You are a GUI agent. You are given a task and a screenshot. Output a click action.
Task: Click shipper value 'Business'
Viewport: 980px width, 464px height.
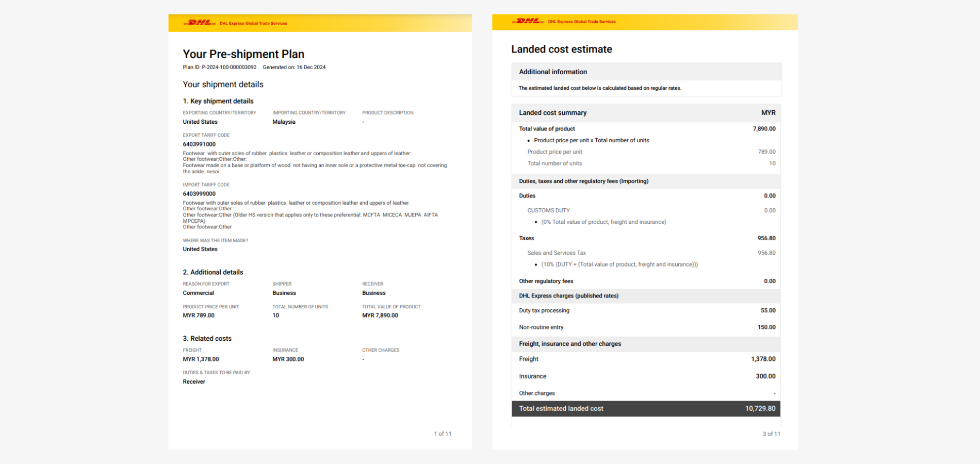coord(284,293)
